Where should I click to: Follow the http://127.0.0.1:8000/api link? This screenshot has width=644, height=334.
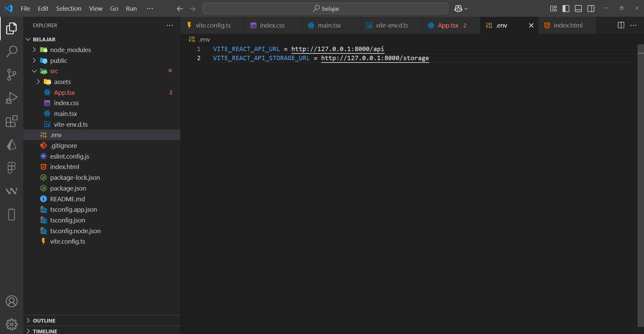(x=337, y=49)
